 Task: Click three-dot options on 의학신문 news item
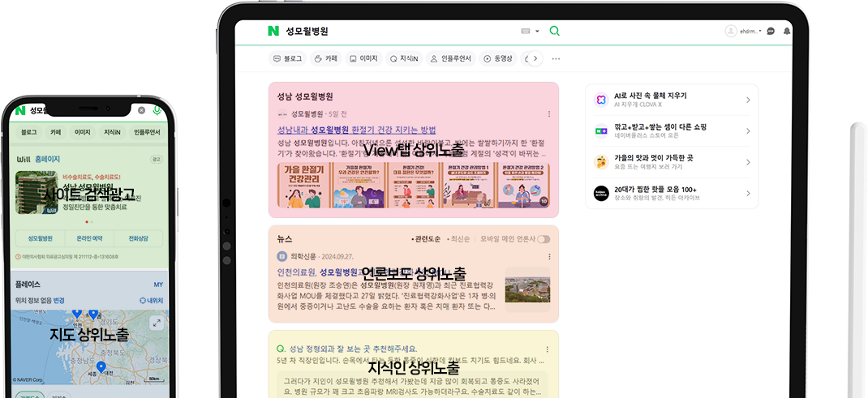549,256
